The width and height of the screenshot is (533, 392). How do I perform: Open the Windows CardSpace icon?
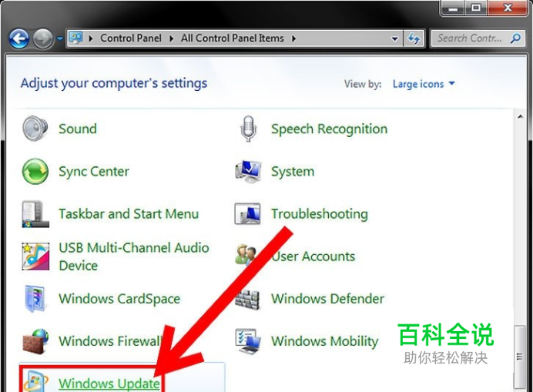(35, 299)
